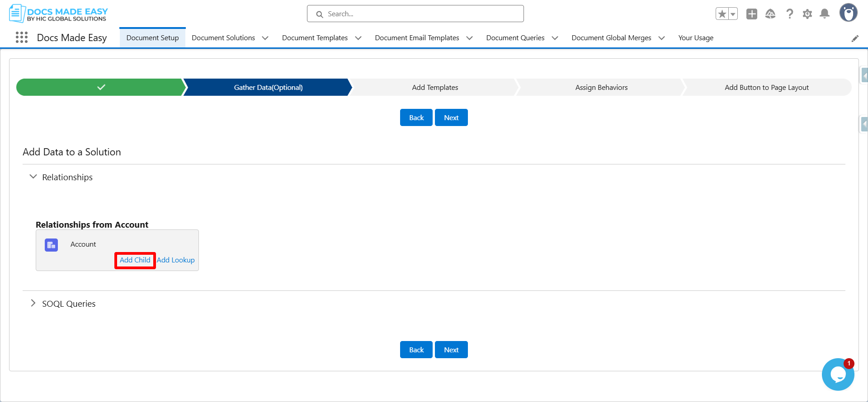Click the top Back button
This screenshot has width=868, height=402.
pyautogui.click(x=416, y=117)
